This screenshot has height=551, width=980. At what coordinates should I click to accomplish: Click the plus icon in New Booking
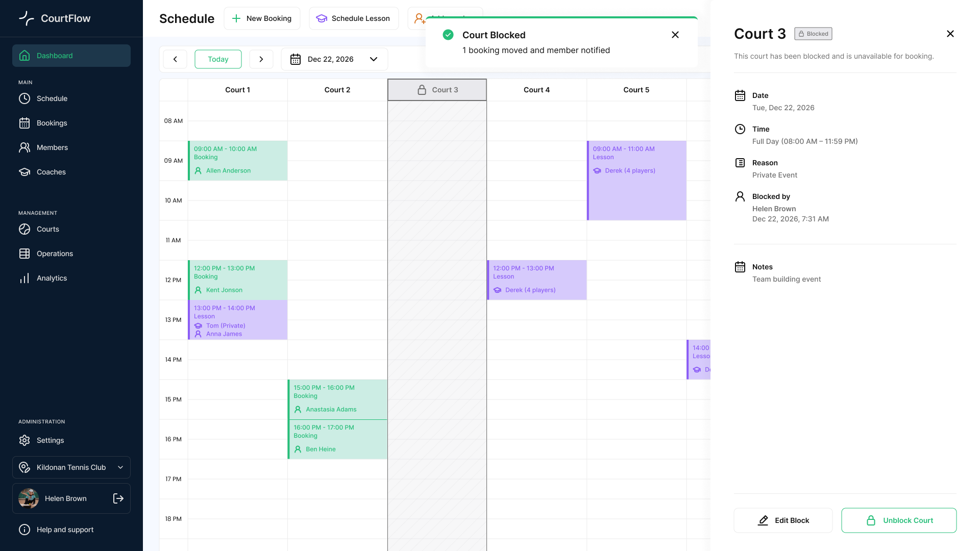(x=236, y=18)
